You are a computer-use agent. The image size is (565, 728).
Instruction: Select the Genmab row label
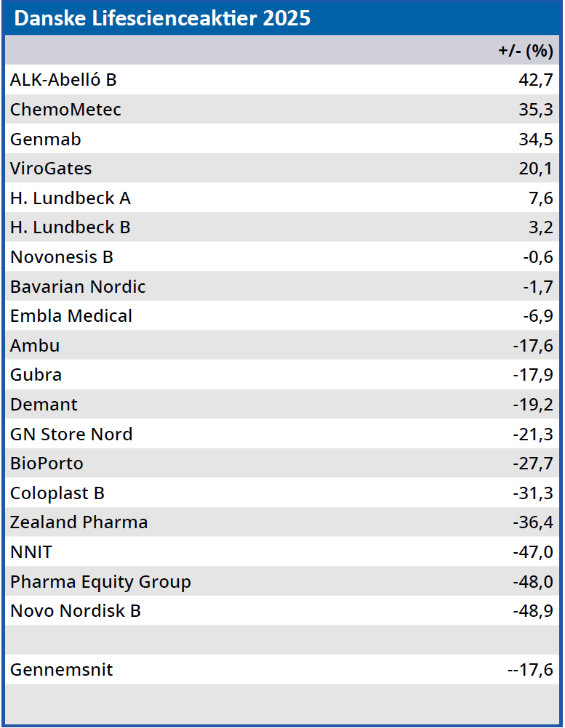point(46,139)
